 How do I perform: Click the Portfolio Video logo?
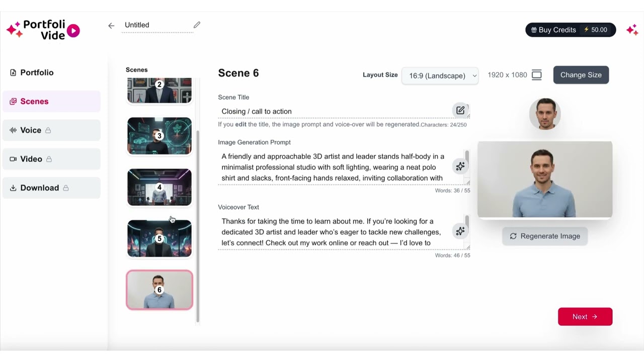(43, 30)
